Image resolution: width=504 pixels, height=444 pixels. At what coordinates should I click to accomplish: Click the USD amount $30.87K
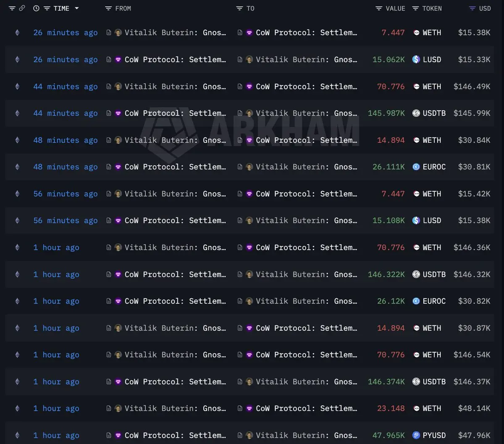(474, 328)
